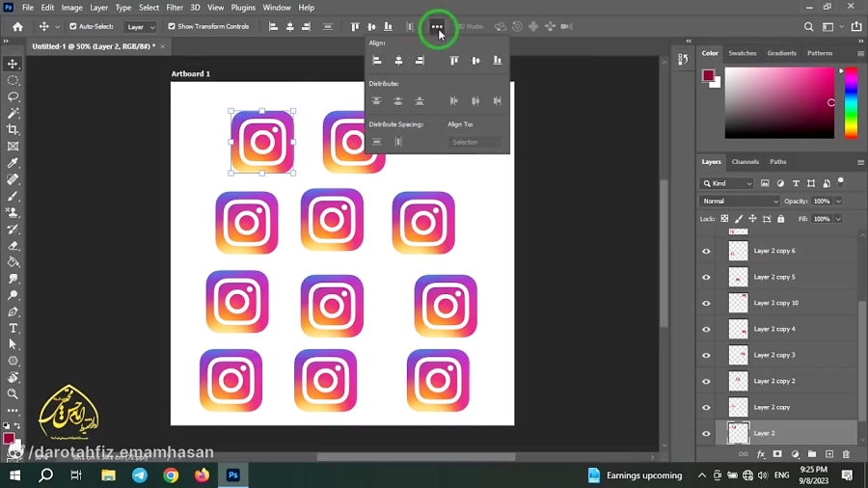Screen dimensions: 868x488
Task: Click the Search icon in options bar
Action: (x=808, y=26)
